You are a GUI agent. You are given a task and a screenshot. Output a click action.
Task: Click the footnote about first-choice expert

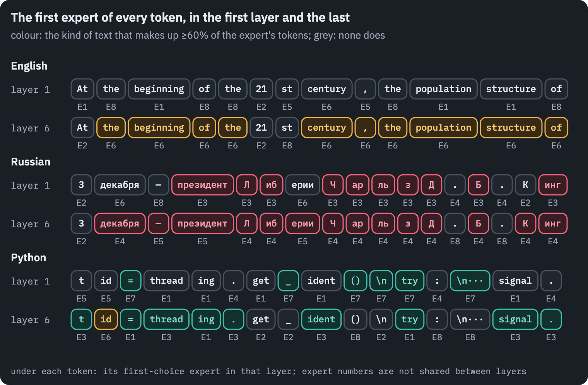click(x=268, y=371)
